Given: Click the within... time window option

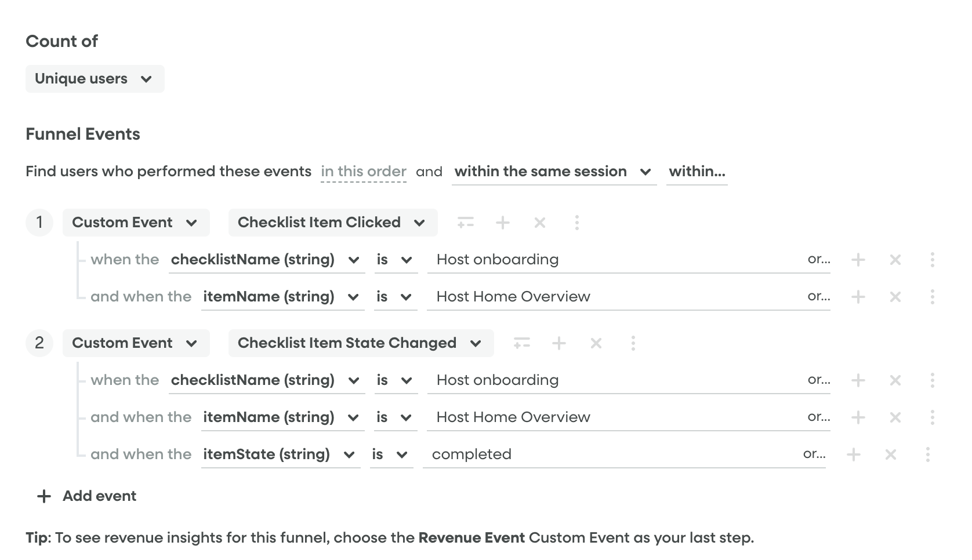Looking at the screenshot, I should point(697,172).
